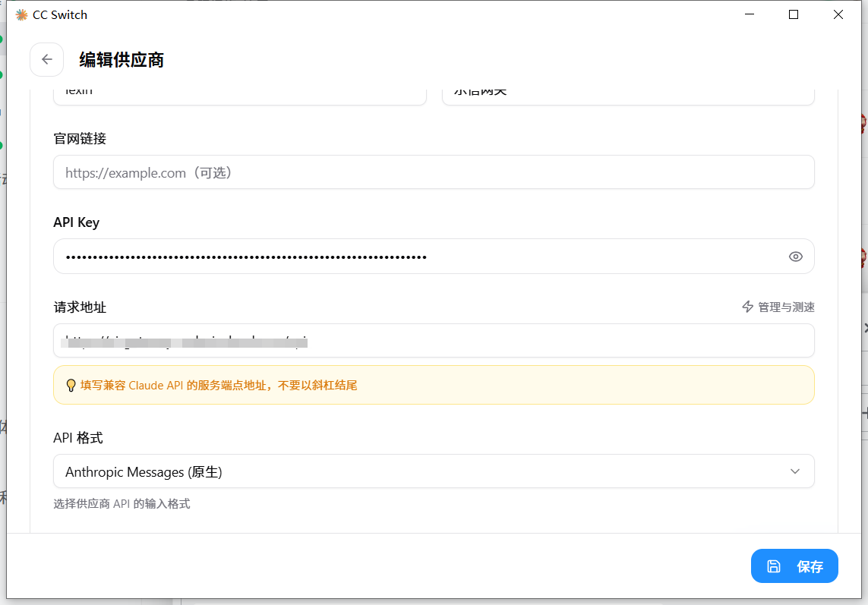Maximize the CC Switch window
Viewport: 868px width, 605px height.
(794, 14)
